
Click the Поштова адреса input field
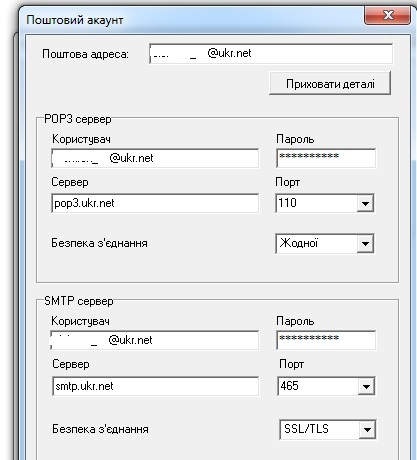click(x=271, y=54)
